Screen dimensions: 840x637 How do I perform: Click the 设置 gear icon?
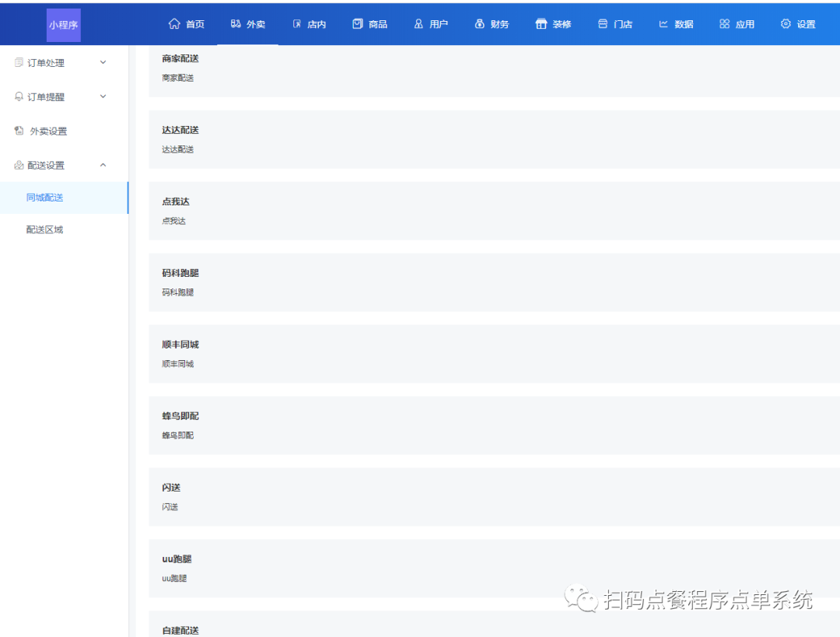(x=786, y=23)
